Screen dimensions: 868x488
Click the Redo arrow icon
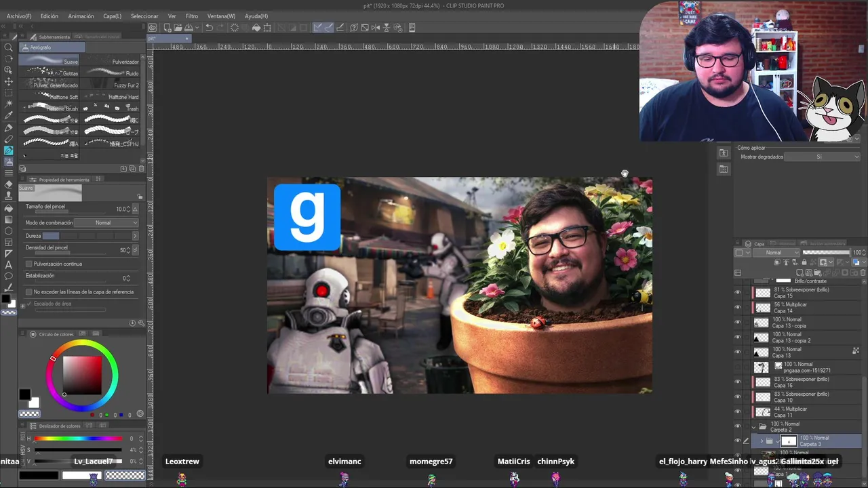click(x=220, y=28)
